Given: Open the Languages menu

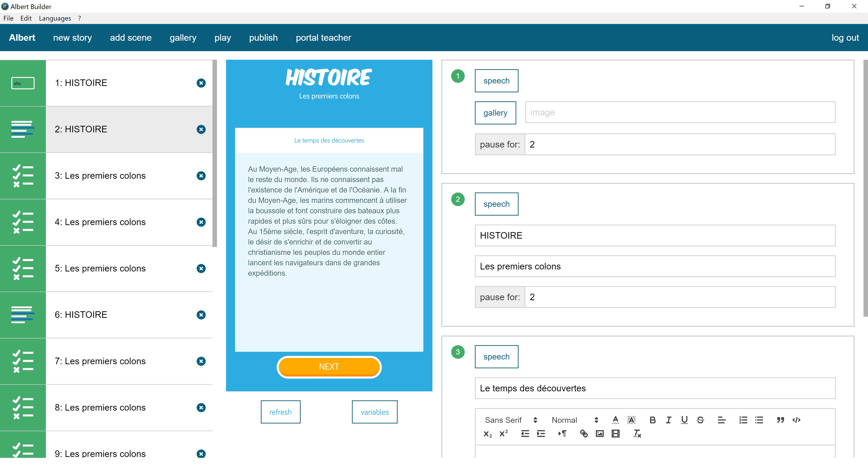Looking at the screenshot, I should pyautogui.click(x=55, y=18).
